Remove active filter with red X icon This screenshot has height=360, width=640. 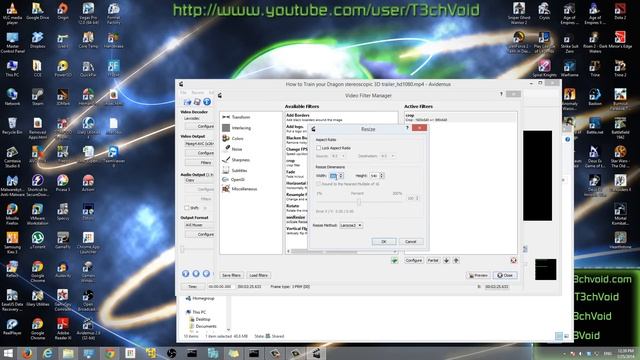pyautogui.click(x=513, y=260)
